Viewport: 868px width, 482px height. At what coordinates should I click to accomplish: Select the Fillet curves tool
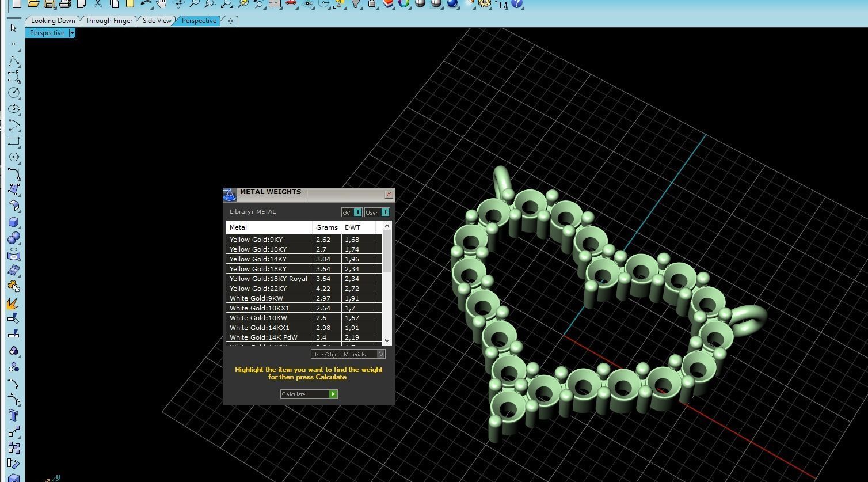(x=14, y=173)
